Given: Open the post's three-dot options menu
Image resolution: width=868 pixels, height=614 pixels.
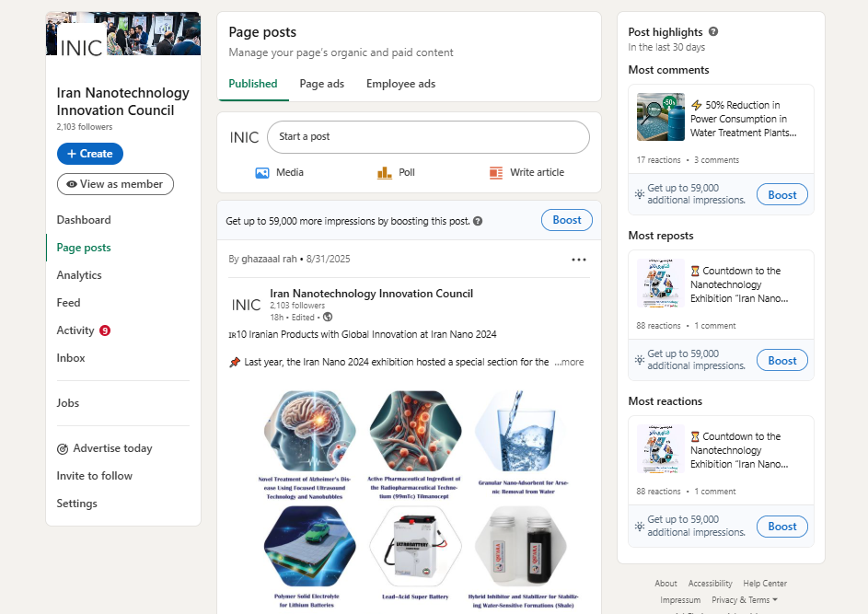Looking at the screenshot, I should pos(579,260).
